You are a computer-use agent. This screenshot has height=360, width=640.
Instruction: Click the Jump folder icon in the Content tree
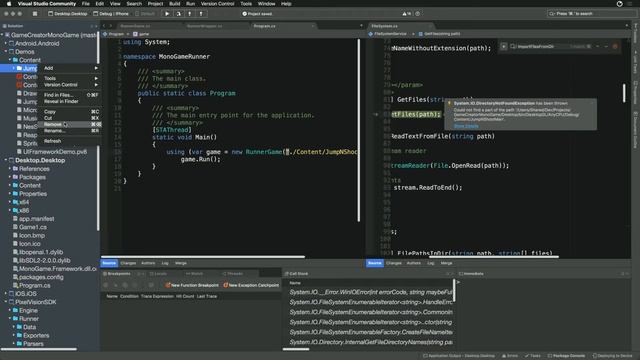click(19, 68)
